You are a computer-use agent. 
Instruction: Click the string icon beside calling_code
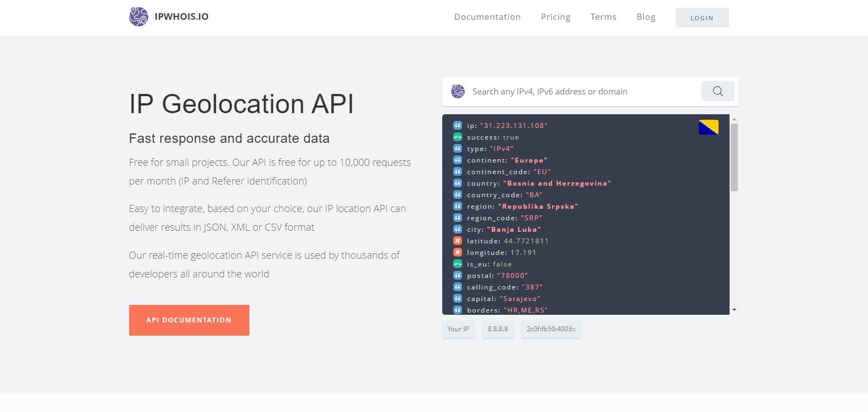(x=458, y=287)
